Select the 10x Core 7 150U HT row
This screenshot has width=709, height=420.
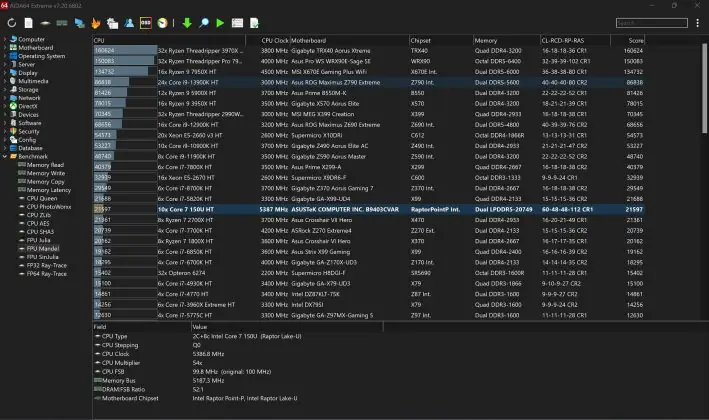pyautogui.click(x=369, y=209)
